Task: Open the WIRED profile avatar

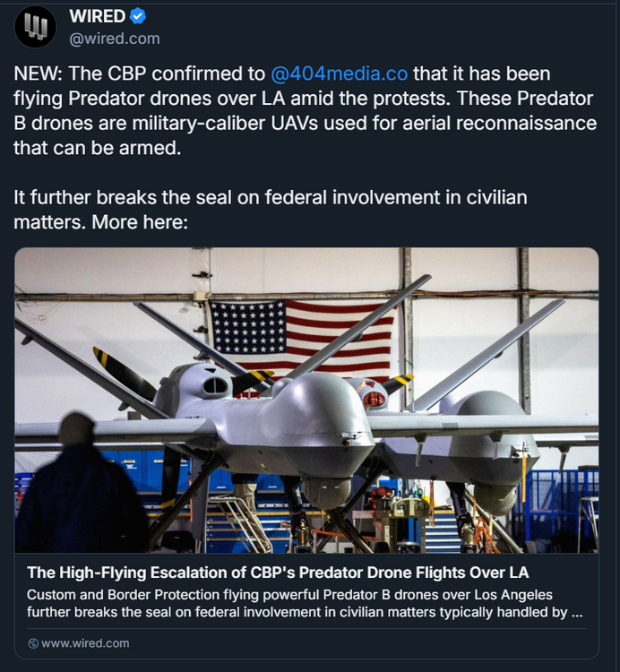Action: (x=36, y=27)
